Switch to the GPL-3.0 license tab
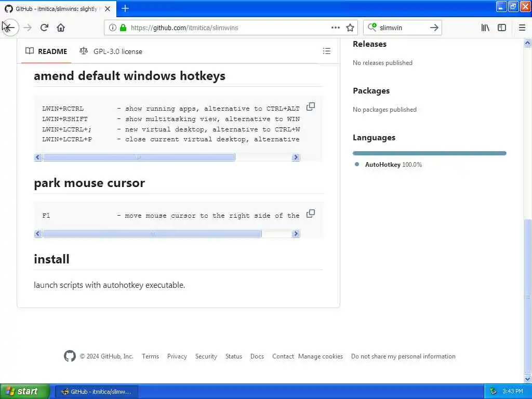Viewport: 532px width, 399px height. click(x=111, y=51)
